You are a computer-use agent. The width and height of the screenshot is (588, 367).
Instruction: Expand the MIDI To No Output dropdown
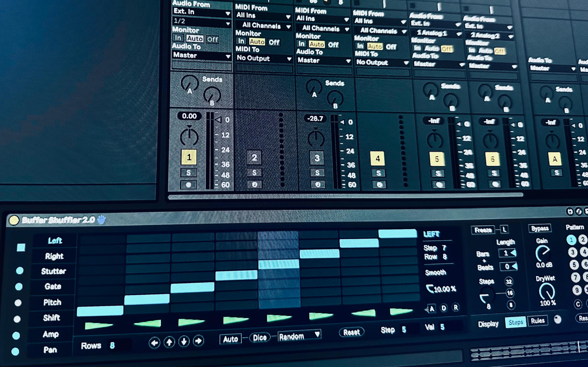[x=264, y=58]
